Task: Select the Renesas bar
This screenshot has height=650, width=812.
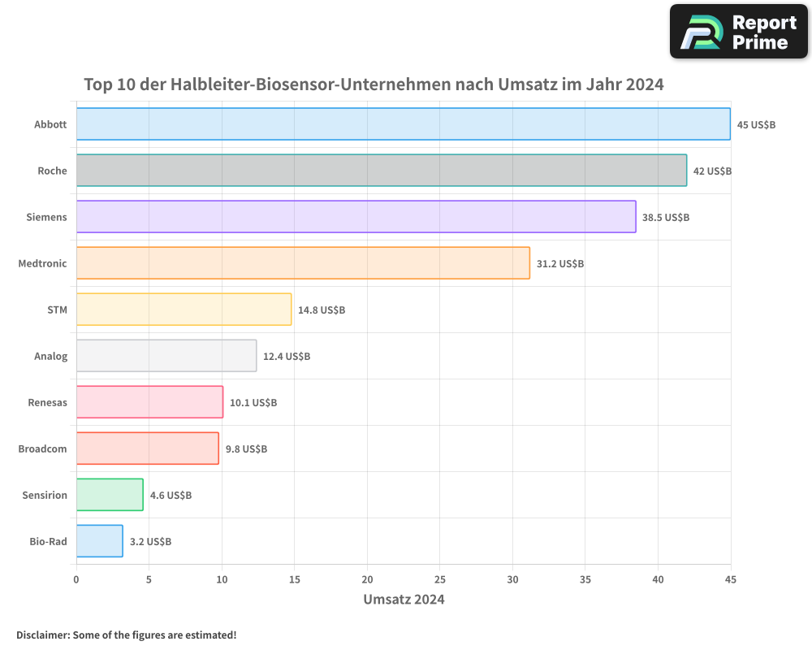Action: point(149,402)
